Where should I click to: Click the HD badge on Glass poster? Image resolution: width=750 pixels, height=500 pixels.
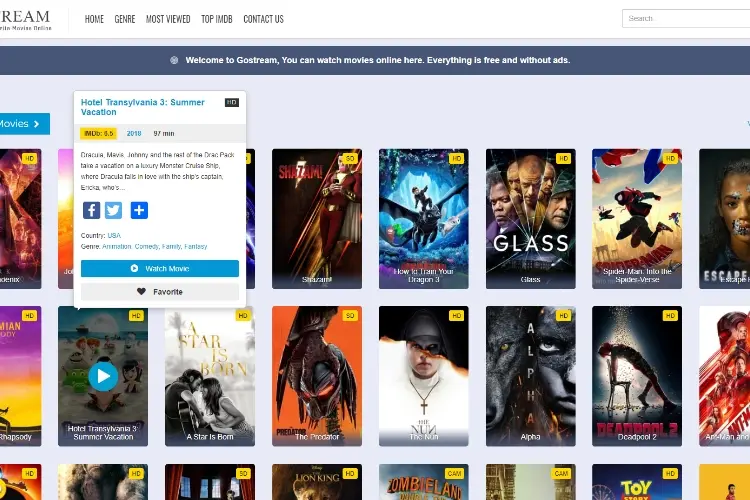tap(563, 158)
